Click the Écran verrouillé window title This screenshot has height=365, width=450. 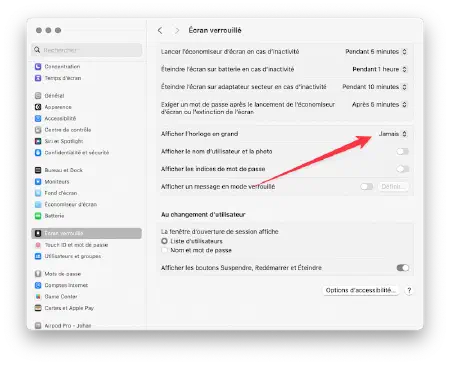(x=215, y=30)
